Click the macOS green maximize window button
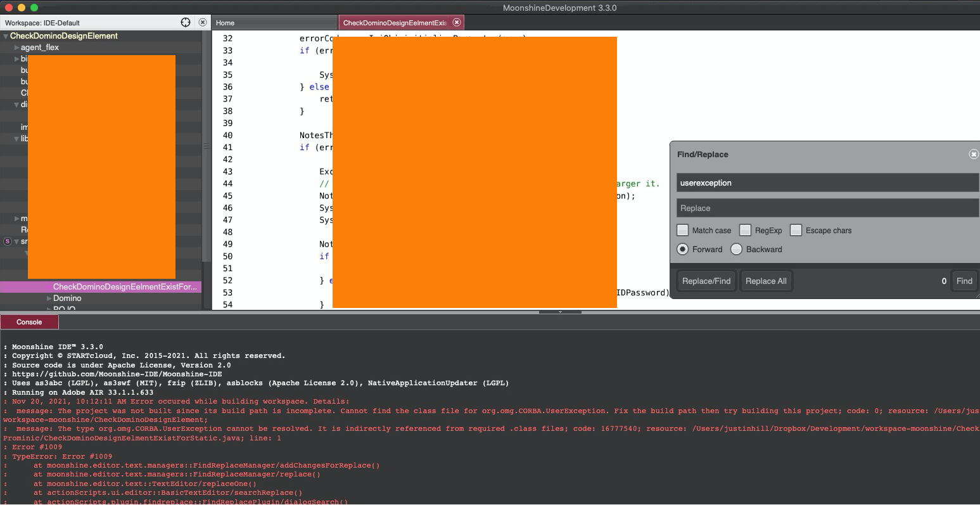 pos(34,8)
